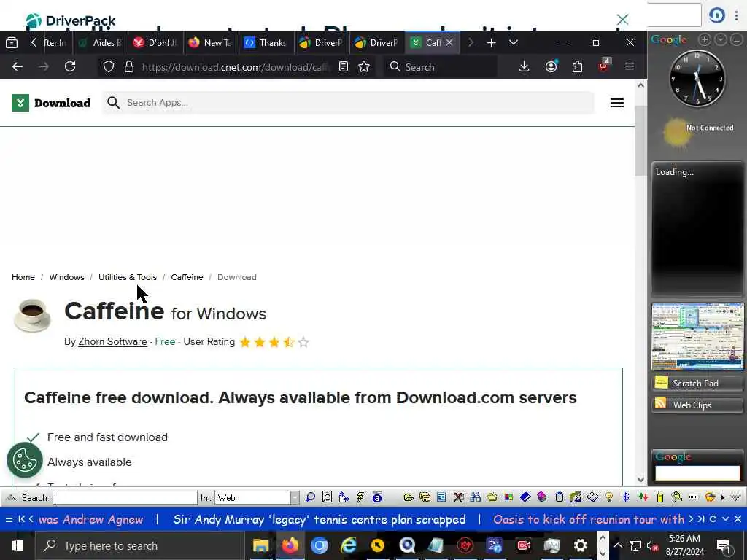
Task: Expand the search toolbar options down arrow
Action: [737, 497]
